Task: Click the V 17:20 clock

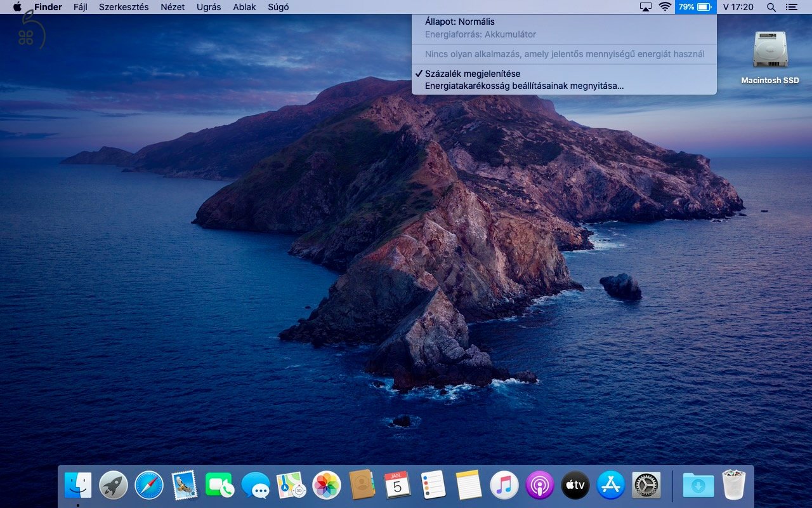Action: coord(738,7)
